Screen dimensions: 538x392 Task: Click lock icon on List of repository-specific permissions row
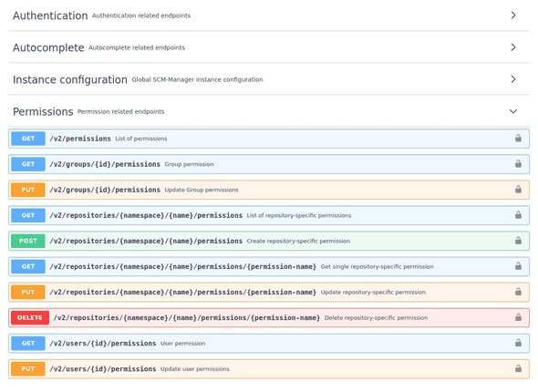[518, 215]
